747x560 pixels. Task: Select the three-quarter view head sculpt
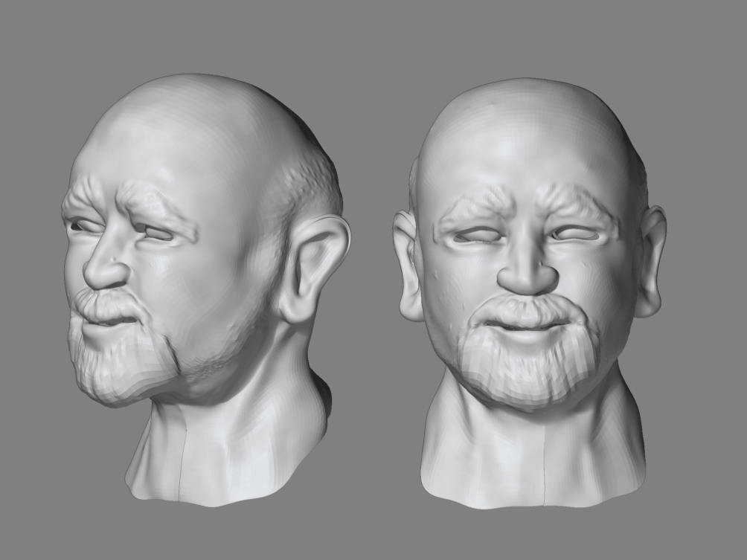point(206,289)
